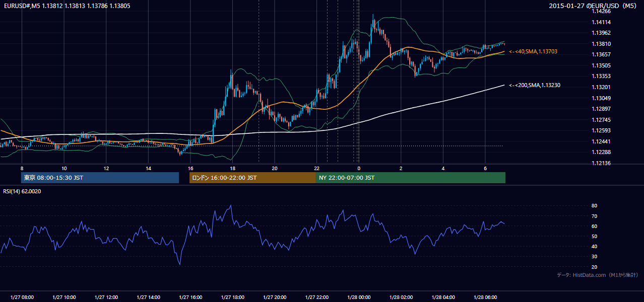Select the ロンドン 16:00-22:00 JST session bar
The image size is (644, 302).
coord(252,178)
